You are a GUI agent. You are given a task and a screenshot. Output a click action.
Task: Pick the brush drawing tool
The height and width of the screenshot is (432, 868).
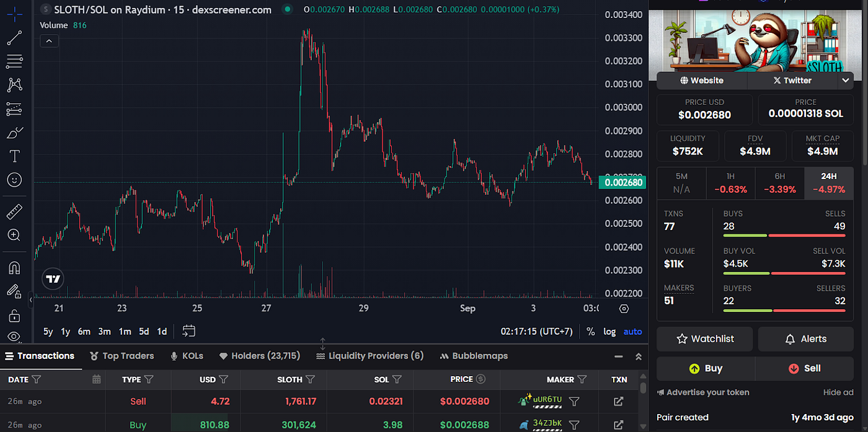click(14, 133)
